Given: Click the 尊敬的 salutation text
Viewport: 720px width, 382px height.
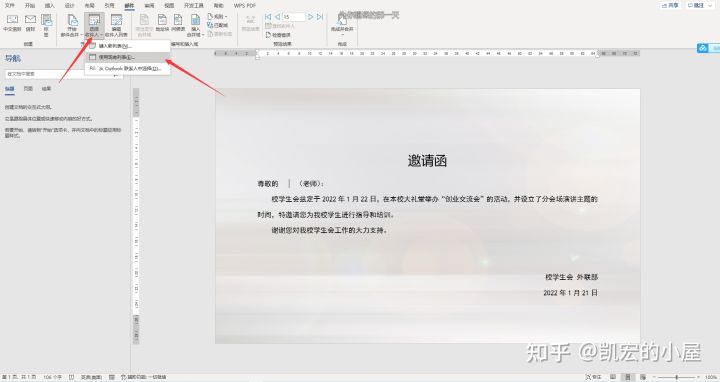Looking at the screenshot, I should 268,184.
